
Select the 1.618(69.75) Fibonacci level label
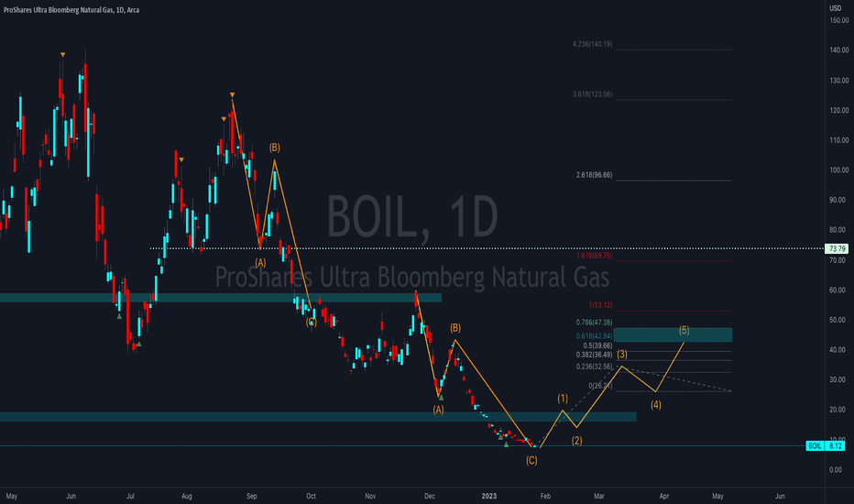tap(594, 256)
